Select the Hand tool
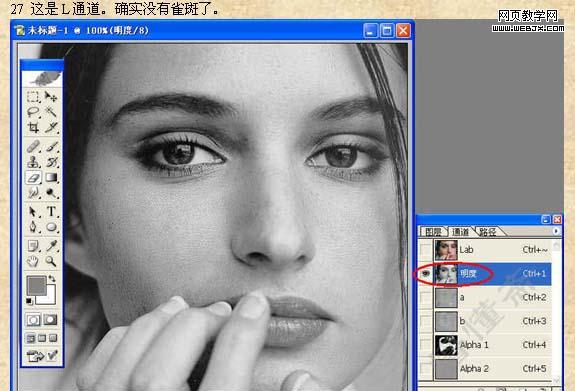 [33, 261]
